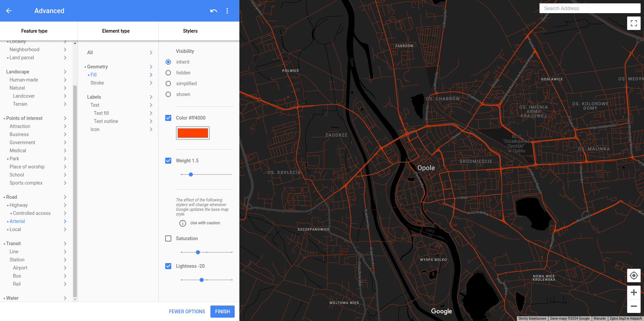Viewport: 644px width, 321px height.
Task: Select the Park feature type
Action: tap(14, 159)
